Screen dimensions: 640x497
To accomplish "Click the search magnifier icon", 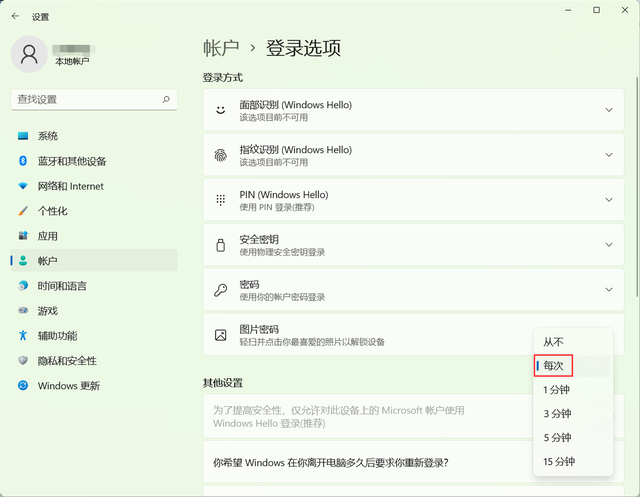I will coord(166,99).
